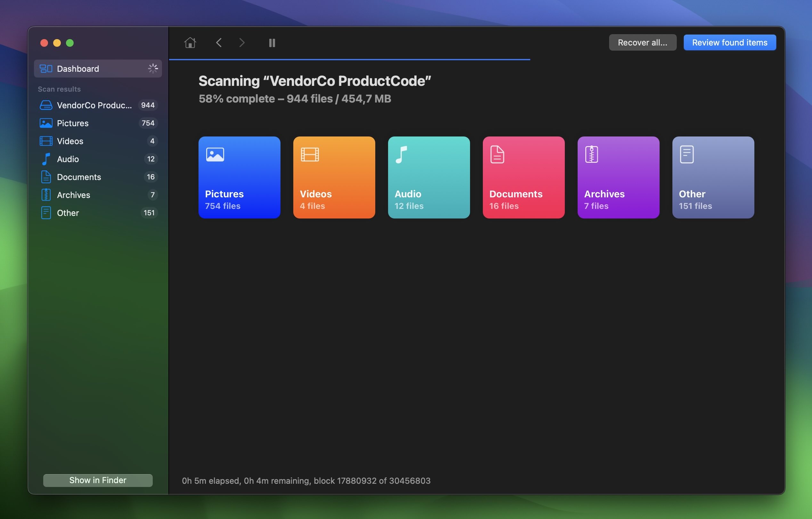This screenshot has height=519, width=812.
Task: Click the 944 count badge
Action: (148, 105)
